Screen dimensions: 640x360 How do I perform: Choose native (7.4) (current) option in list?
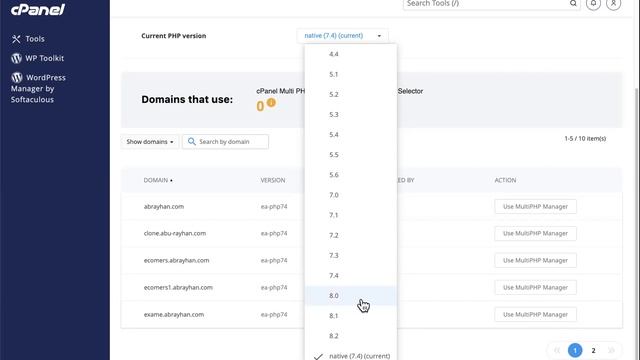coord(351,354)
